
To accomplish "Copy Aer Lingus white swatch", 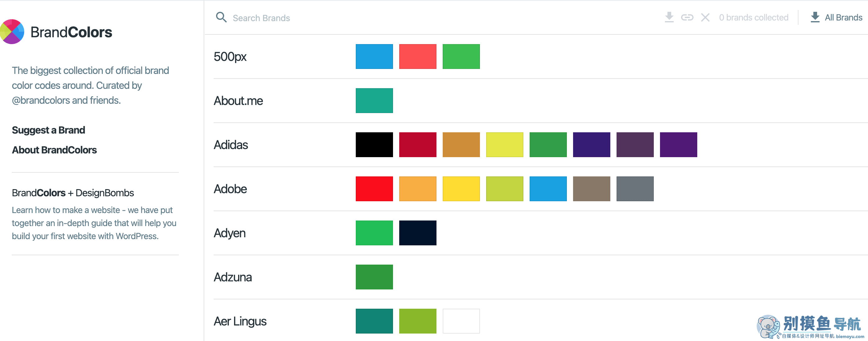I will tap(461, 321).
